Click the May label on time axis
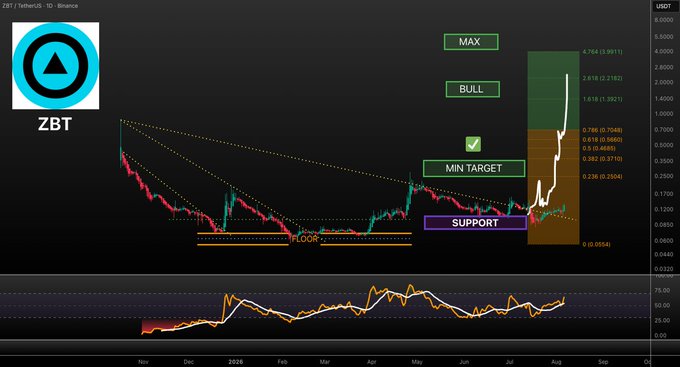The width and height of the screenshot is (680, 367). click(417, 361)
